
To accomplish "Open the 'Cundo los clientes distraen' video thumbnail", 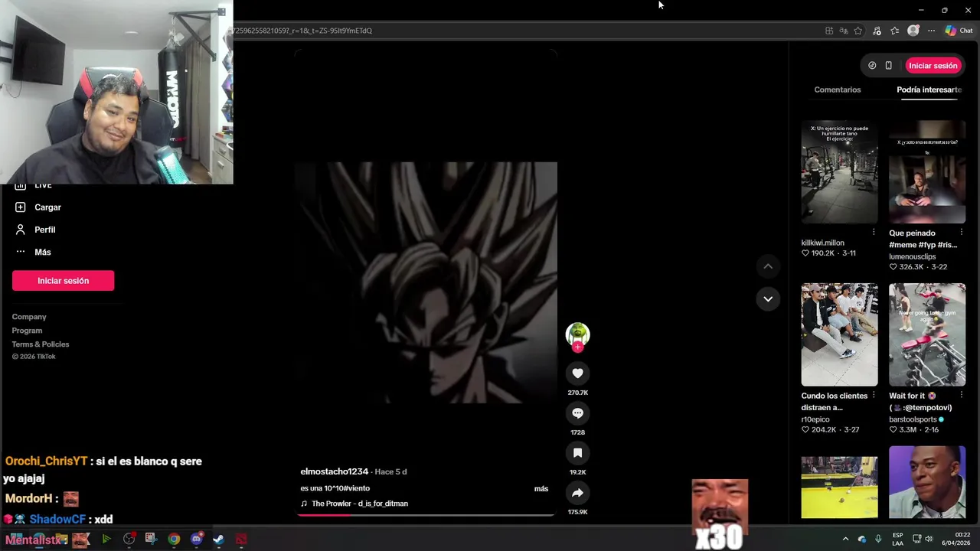I will pyautogui.click(x=839, y=334).
